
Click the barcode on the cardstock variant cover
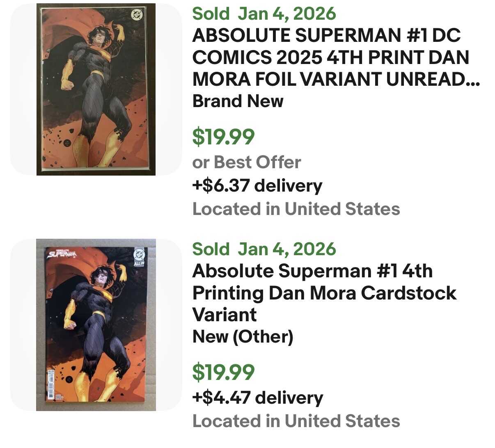tap(51, 386)
